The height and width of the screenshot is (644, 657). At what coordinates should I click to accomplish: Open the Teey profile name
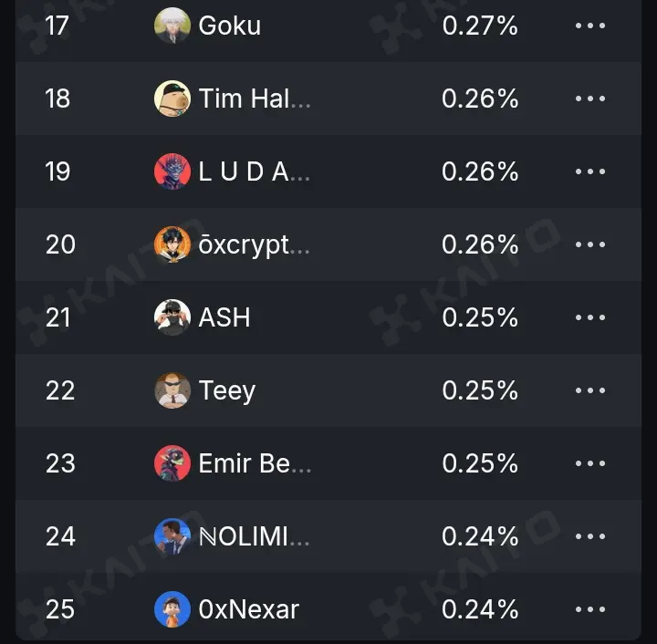point(226,391)
